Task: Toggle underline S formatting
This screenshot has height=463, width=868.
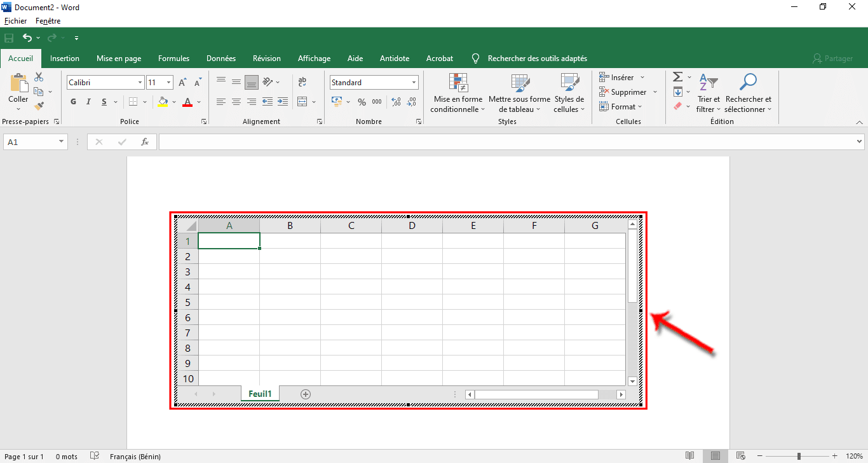Action: pyautogui.click(x=104, y=102)
